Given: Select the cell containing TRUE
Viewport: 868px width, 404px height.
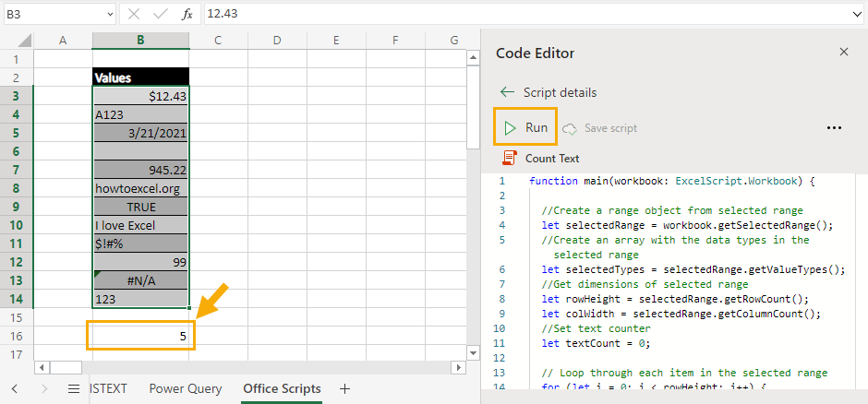Looking at the screenshot, I should tap(140, 207).
